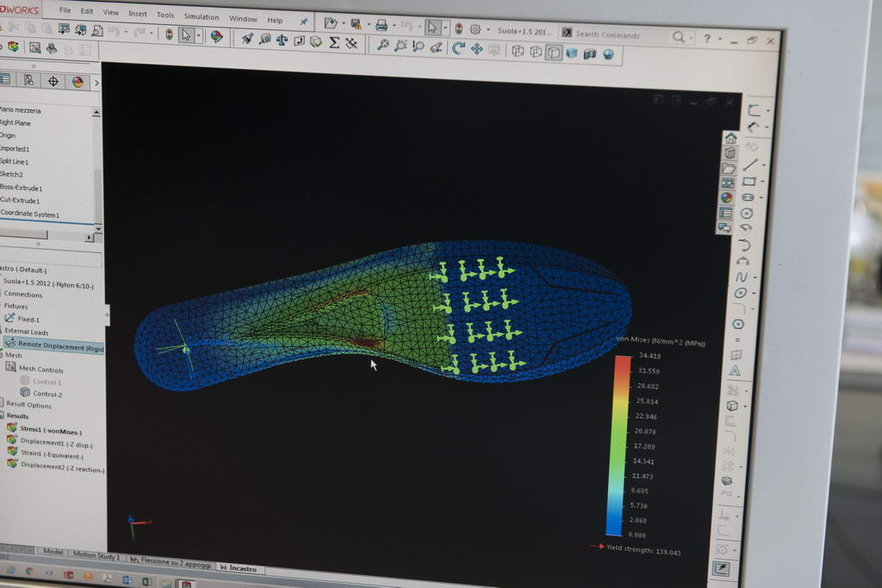
Task: Click the Rebuild traffic light icon in title toolbar
Action: tap(459, 28)
